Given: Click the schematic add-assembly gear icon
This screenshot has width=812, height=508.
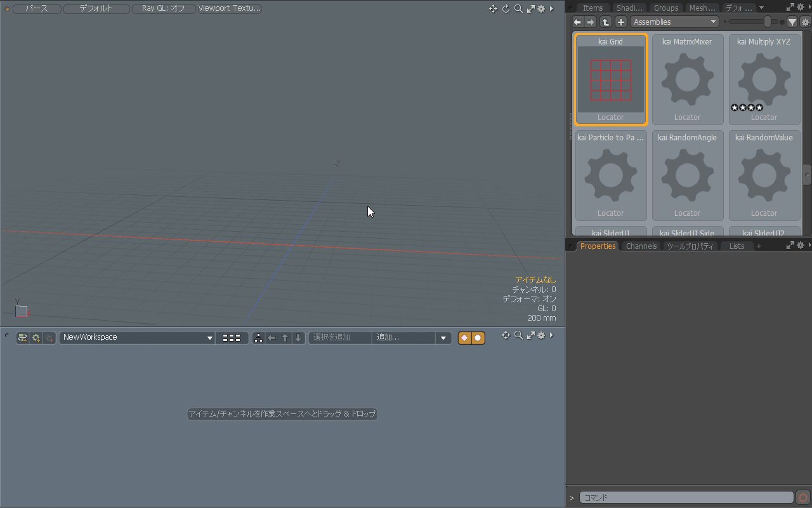Looking at the screenshot, I should (36, 338).
